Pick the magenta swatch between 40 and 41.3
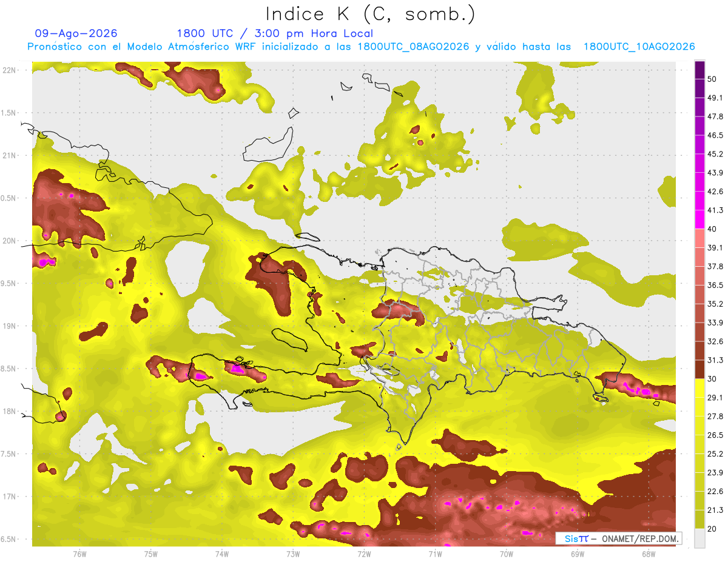The height and width of the screenshot is (562, 728). pos(700,219)
